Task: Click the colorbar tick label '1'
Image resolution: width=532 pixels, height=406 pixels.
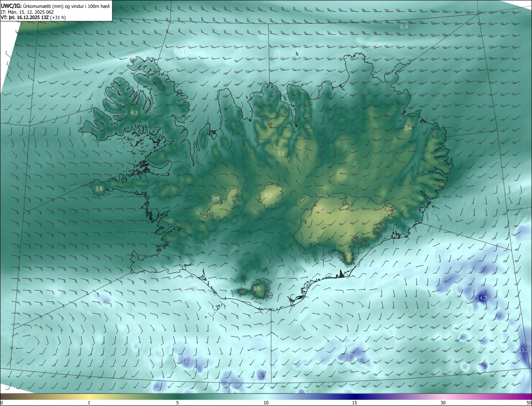Action: pos(89,403)
